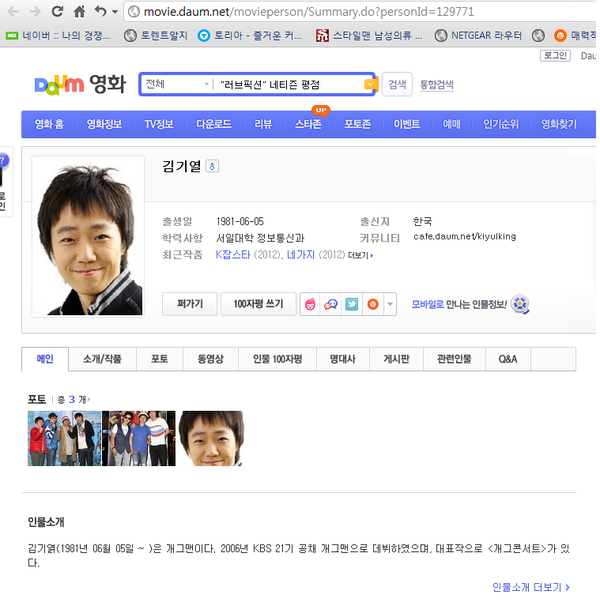The image size is (600, 602).
Task: Open the 토리아 bookmark
Action: pyautogui.click(x=250, y=36)
